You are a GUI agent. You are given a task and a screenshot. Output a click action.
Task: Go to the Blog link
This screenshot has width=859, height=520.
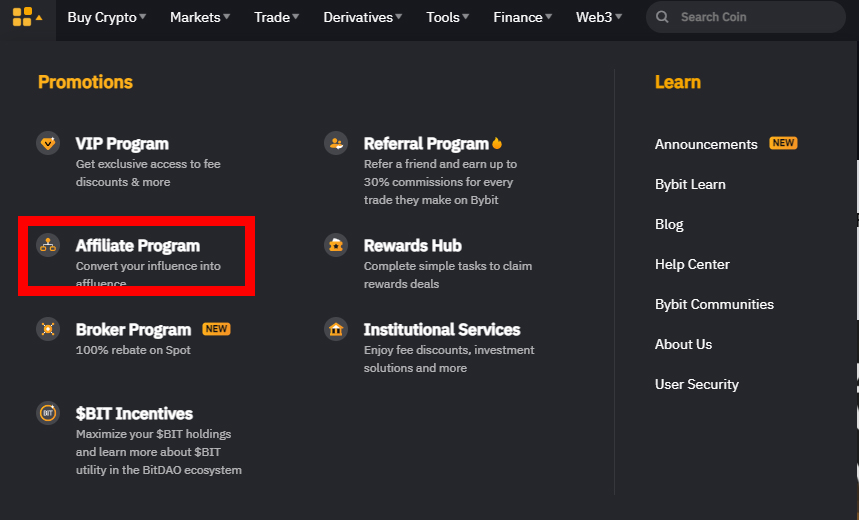pos(669,224)
